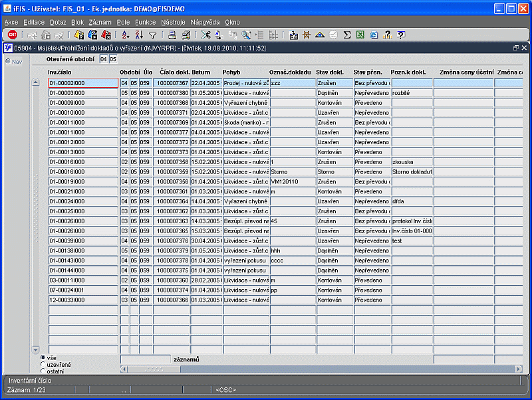The image size is (532, 400).
Task: Click the horizontal scrollbar thumb
Action: [x=154, y=369]
